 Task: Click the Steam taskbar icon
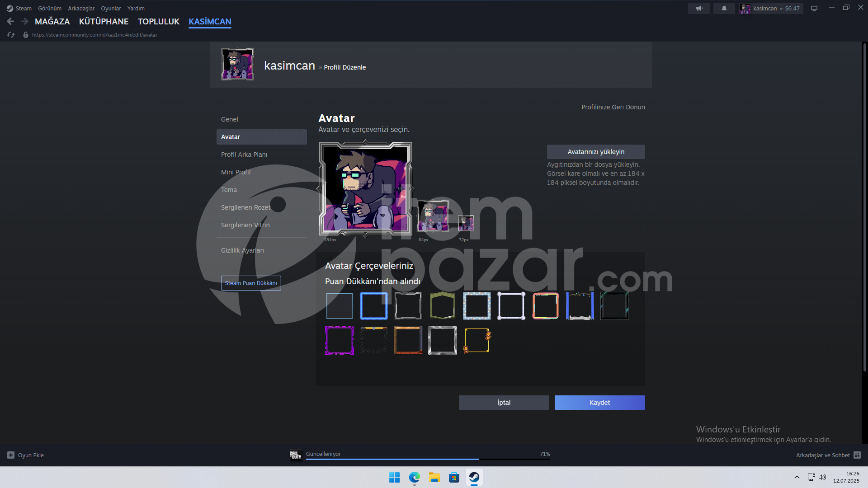(474, 477)
